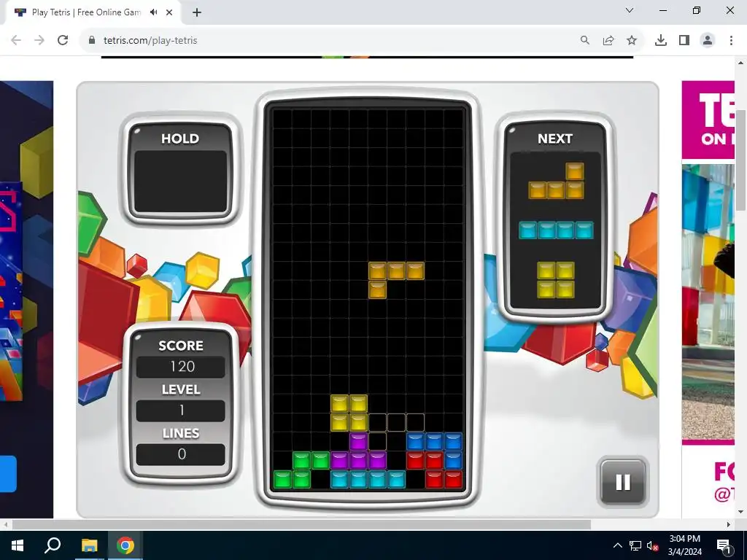Open Chrome three-dot menu
747x560 pixels.
[731, 41]
